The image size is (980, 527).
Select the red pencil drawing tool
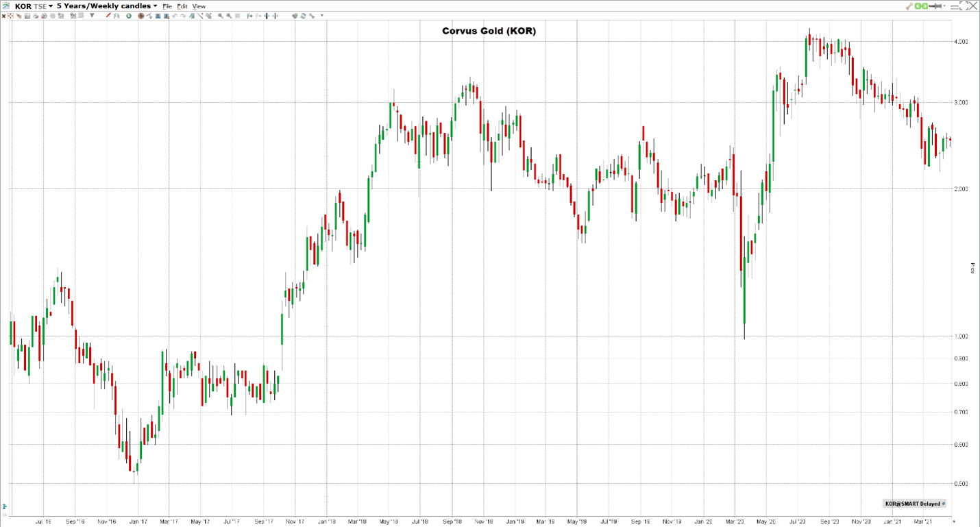pyautogui.click(x=108, y=16)
